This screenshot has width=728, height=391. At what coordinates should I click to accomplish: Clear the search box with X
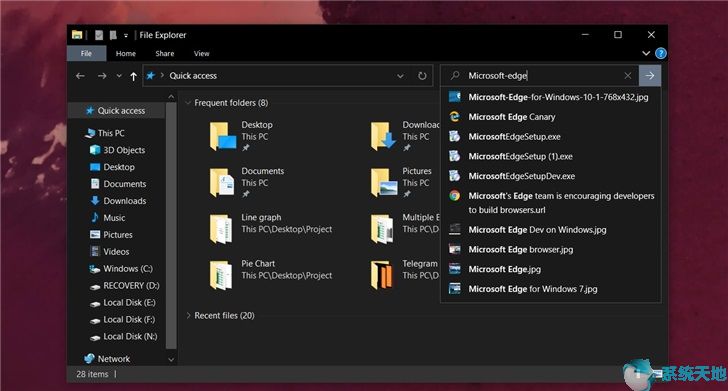628,76
